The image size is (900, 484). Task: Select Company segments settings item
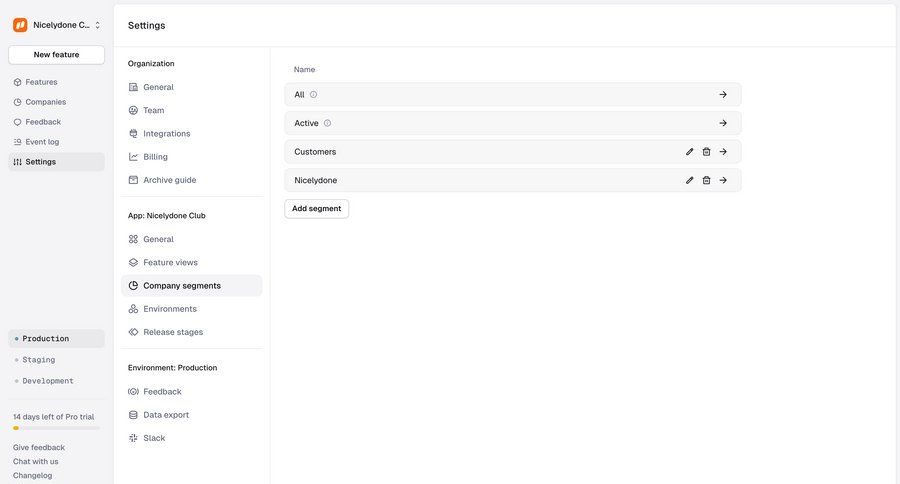[192, 286]
